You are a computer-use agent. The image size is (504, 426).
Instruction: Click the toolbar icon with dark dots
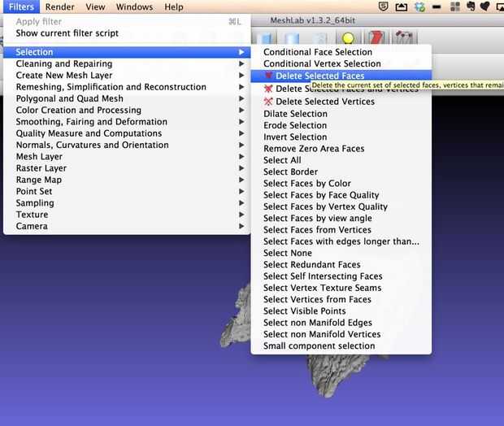pyautogui.click(x=404, y=37)
